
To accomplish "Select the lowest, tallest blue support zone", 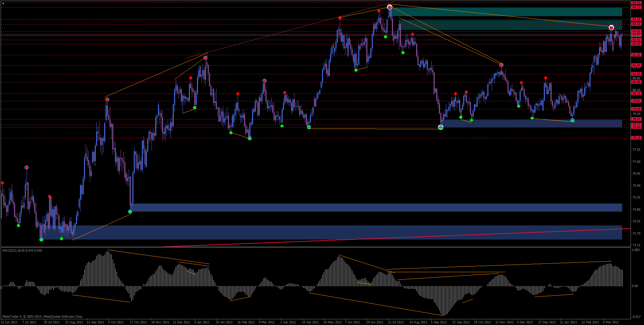I will point(336,232).
